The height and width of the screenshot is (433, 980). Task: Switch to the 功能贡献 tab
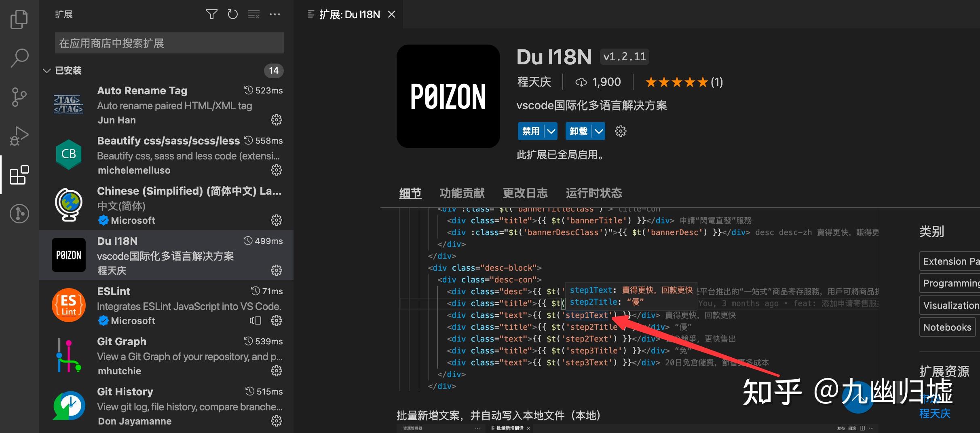coord(462,193)
